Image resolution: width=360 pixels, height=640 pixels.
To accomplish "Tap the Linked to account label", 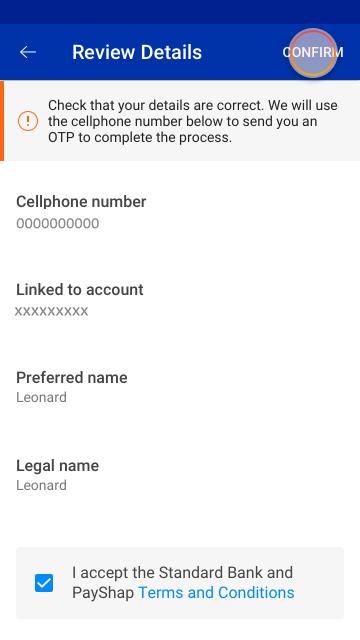I will tap(80, 289).
